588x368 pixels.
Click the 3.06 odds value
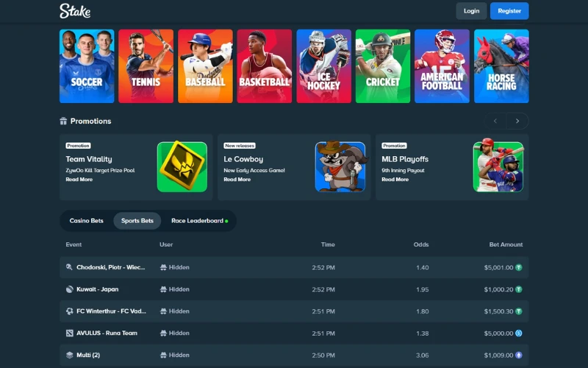pyautogui.click(x=423, y=355)
